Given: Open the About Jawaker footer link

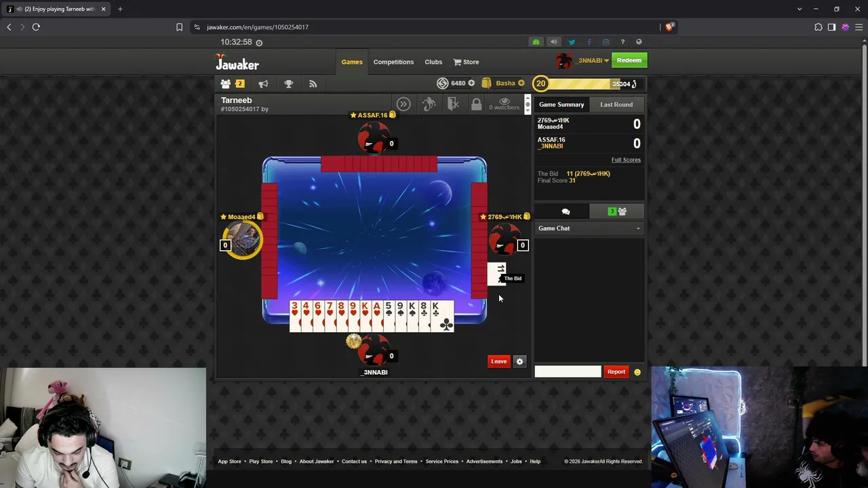Looking at the screenshot, I should pos(317,462).
